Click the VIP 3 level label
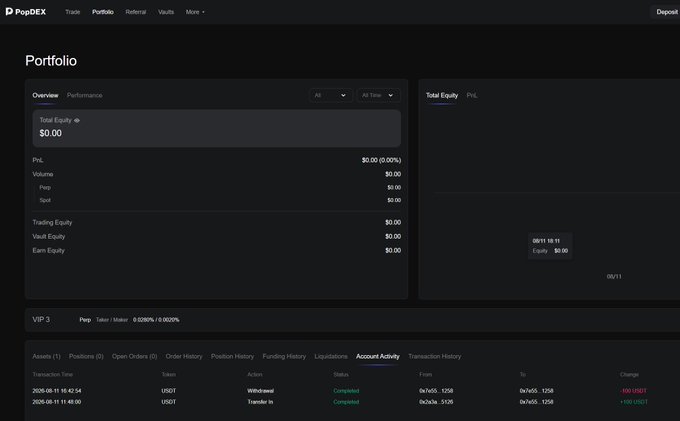Screen dimensions: 680x421 tap(41, 320)
